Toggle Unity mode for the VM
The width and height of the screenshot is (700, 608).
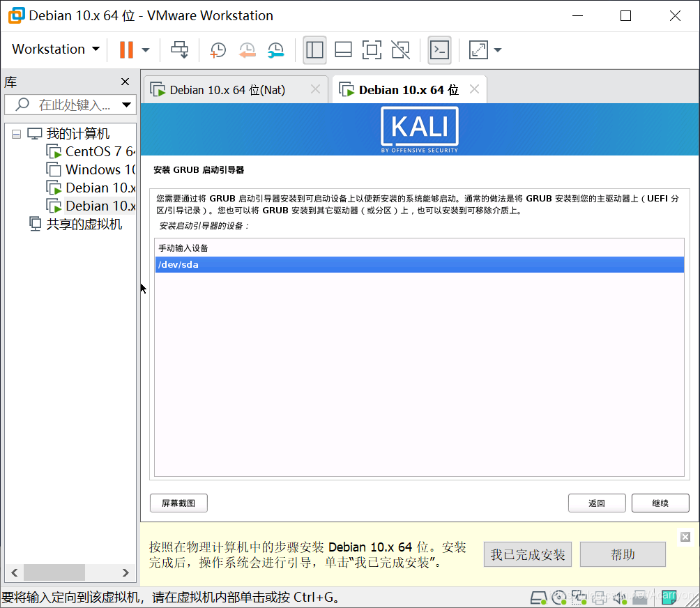400,50
